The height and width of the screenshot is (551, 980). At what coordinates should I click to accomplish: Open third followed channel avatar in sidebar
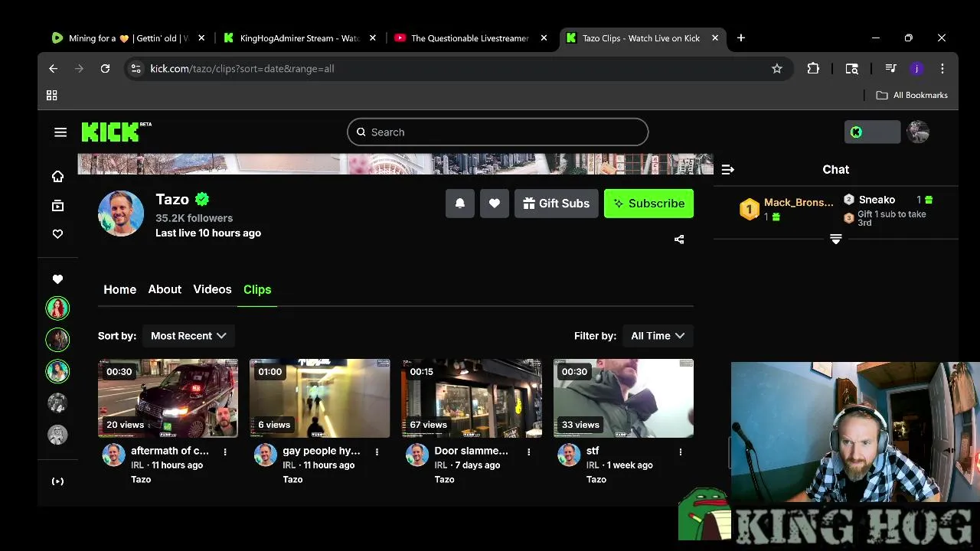pyautogui.click(x=57, y=371)
